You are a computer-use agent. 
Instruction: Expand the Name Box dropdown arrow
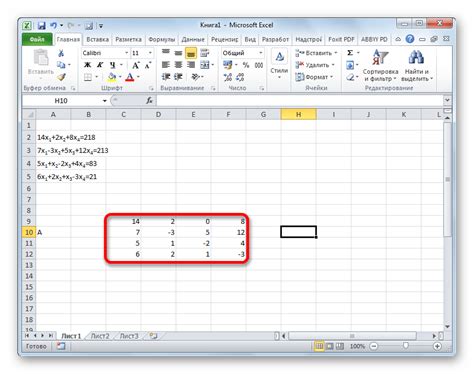[104, 101]
